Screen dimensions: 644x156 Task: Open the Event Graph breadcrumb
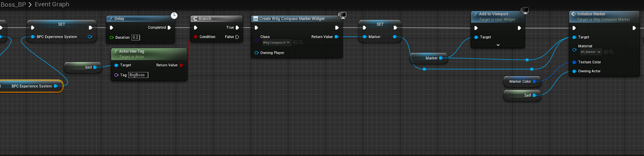(52, 4)
